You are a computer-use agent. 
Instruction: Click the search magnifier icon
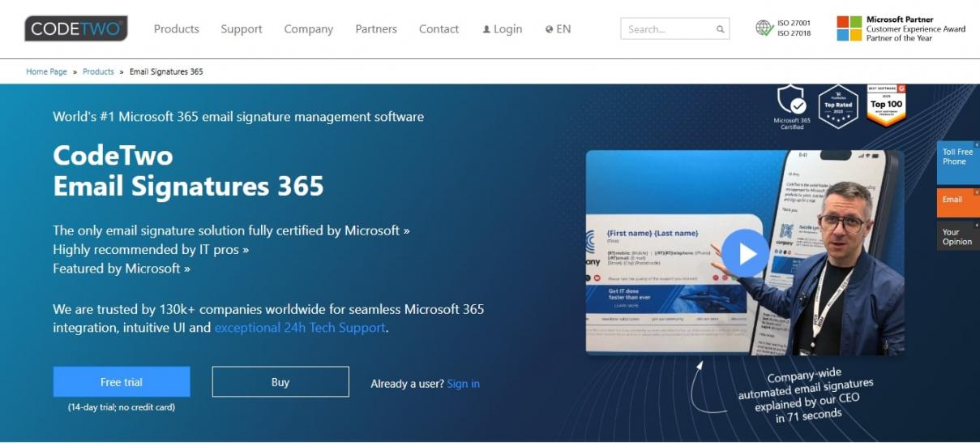coord(720,29)
